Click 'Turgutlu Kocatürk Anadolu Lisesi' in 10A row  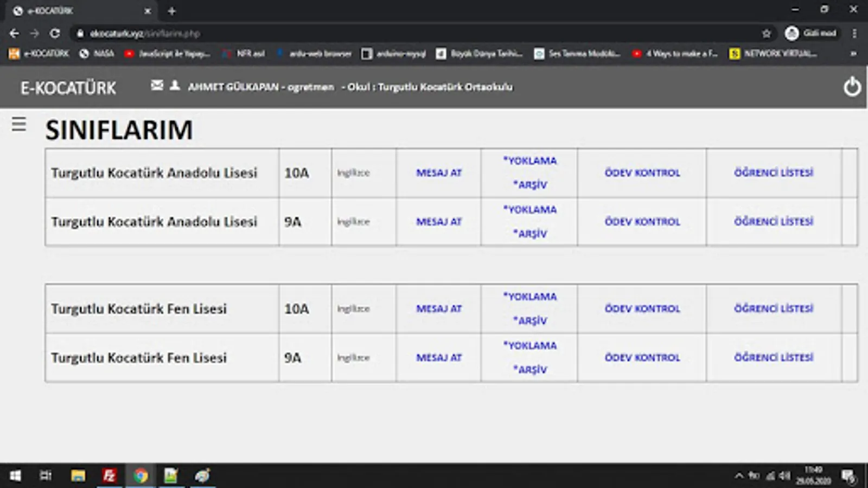point(154,173)
